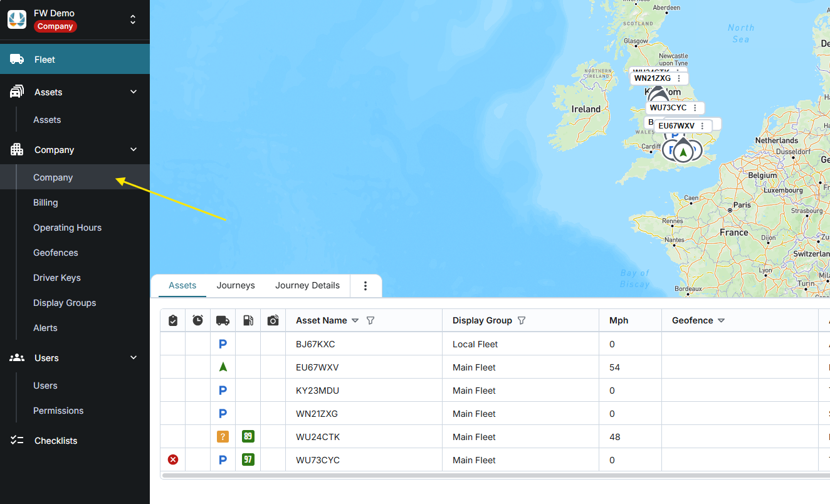This screenshot has width=830, height=504.
Task: Click the checklist status column header icon
Action: (173, 320)
